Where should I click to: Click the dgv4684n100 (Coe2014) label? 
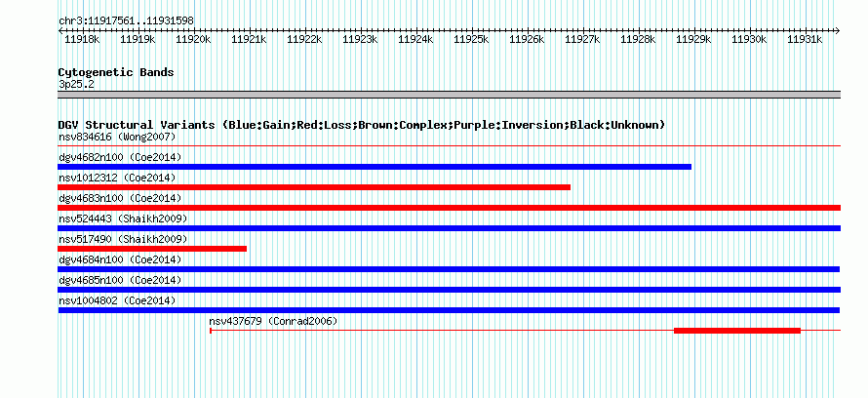(x=120, y=259)
